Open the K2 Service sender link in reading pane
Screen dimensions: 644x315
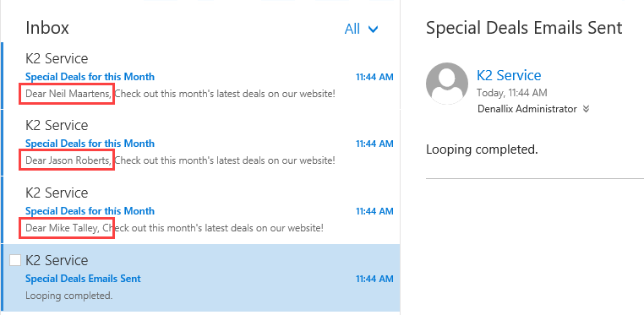coord(509,75)
